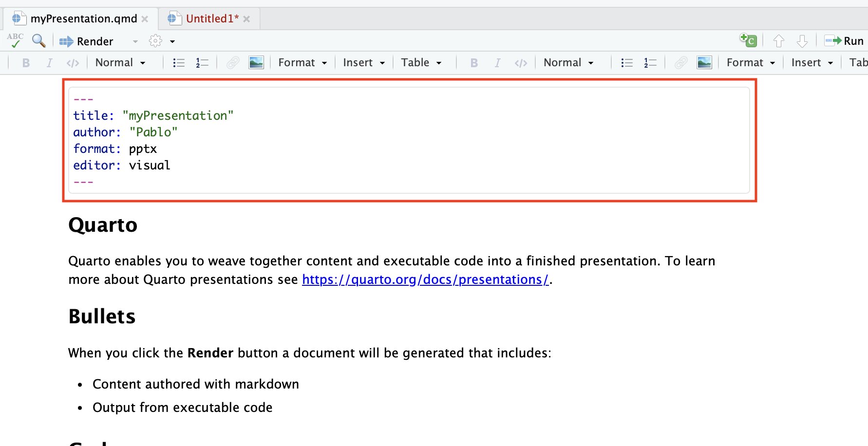The width and height of the screenshot is (868, 446).
Task: Toggle Bold in the right formatting group
Action: pyautogui.click(x=474, y=63)
